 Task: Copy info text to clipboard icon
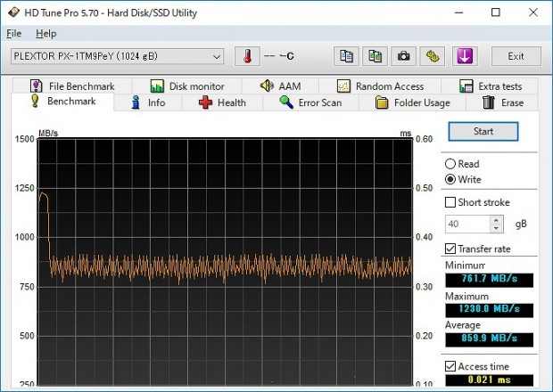coord(347,56)
